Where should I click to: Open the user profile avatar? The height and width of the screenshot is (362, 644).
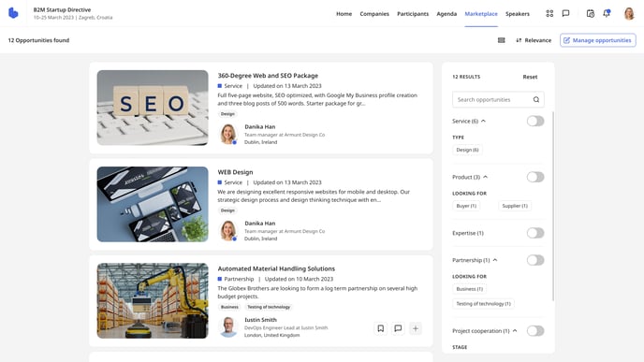coord(629,13)
